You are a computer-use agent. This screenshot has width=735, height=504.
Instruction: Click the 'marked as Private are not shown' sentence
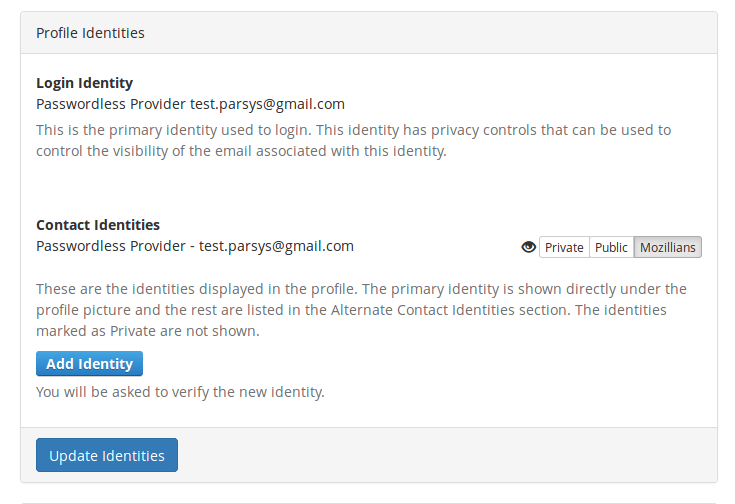point(148,331)
